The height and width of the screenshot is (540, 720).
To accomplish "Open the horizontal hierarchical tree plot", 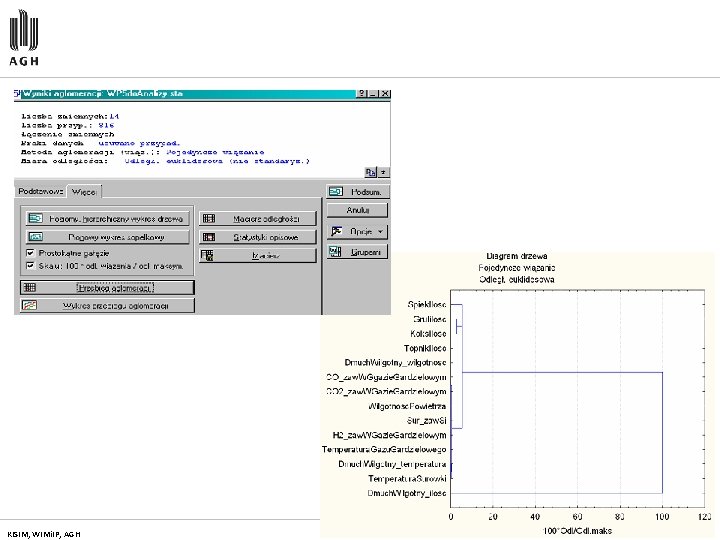I will [107, 219].
